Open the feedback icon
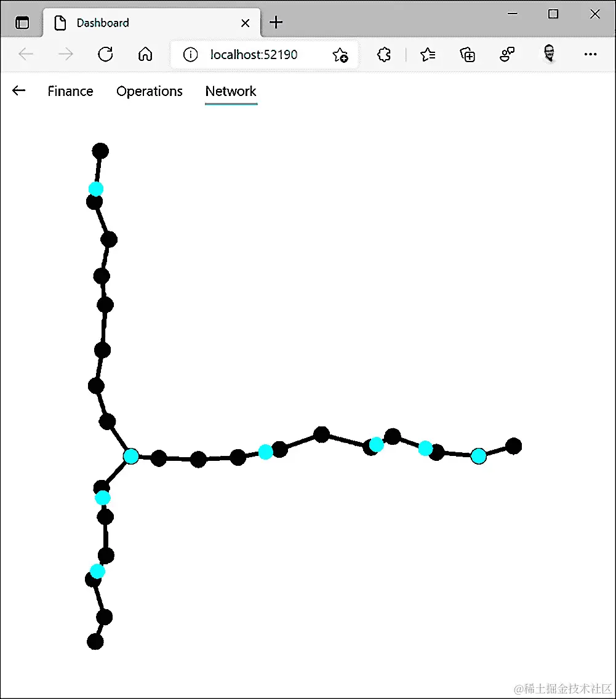 click(507, 54)
